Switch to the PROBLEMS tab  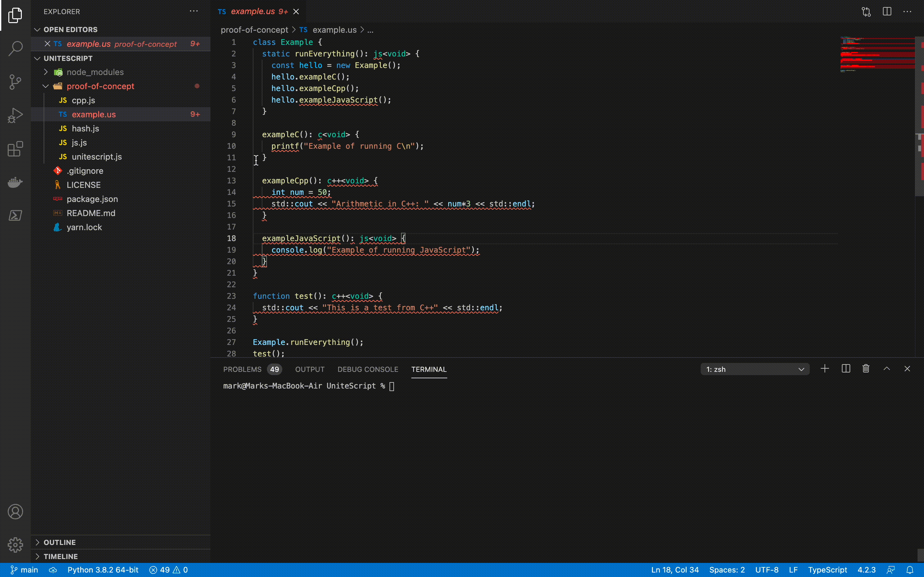tap(242, 369)
